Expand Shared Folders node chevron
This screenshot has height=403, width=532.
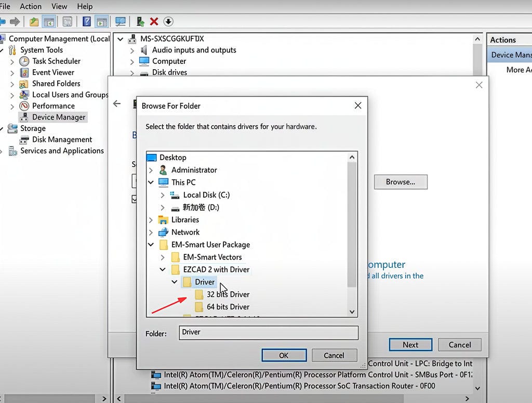[x=12, y=84]
